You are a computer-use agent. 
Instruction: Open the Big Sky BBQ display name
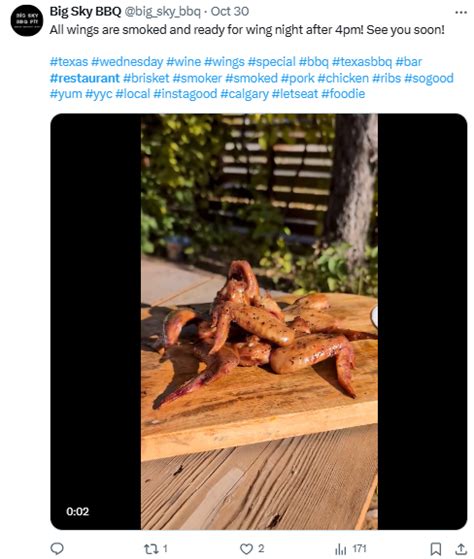(x=85, y=11)
